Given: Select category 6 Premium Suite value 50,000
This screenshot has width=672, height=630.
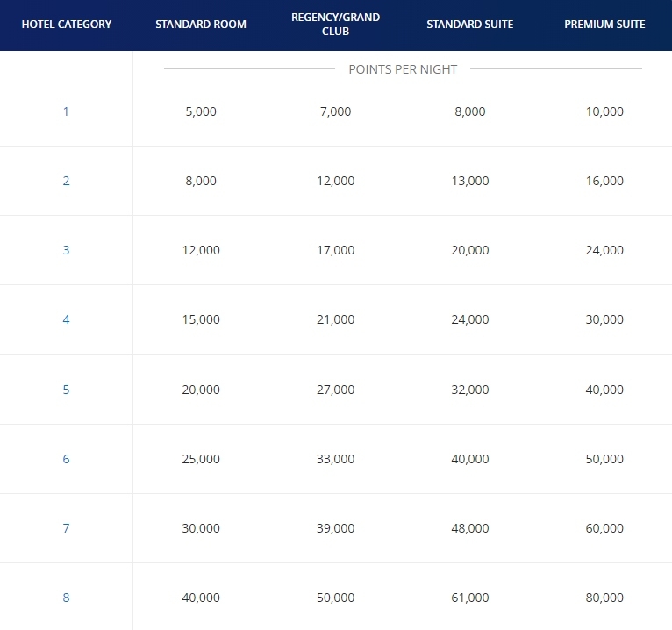Looking at the screenshot, I should pos(604,459).
